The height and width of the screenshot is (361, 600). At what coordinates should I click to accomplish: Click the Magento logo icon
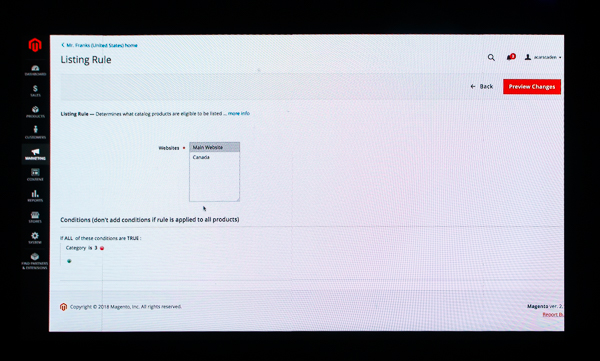(35, 45)
